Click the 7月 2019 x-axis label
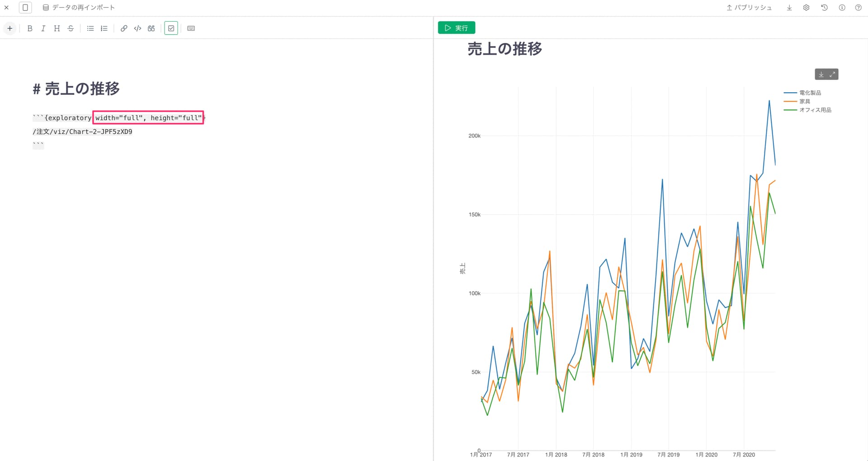 pyautogui.click(x=669, y=455)
